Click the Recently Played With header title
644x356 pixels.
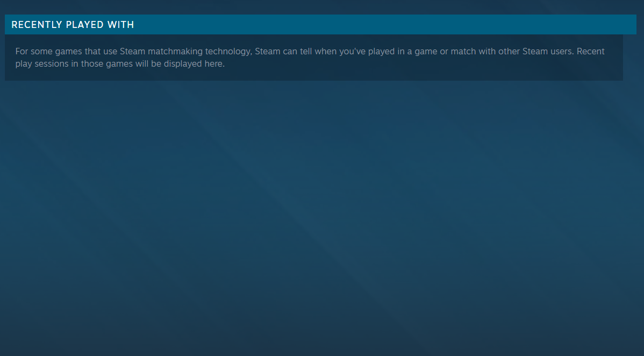click(73, 25)
